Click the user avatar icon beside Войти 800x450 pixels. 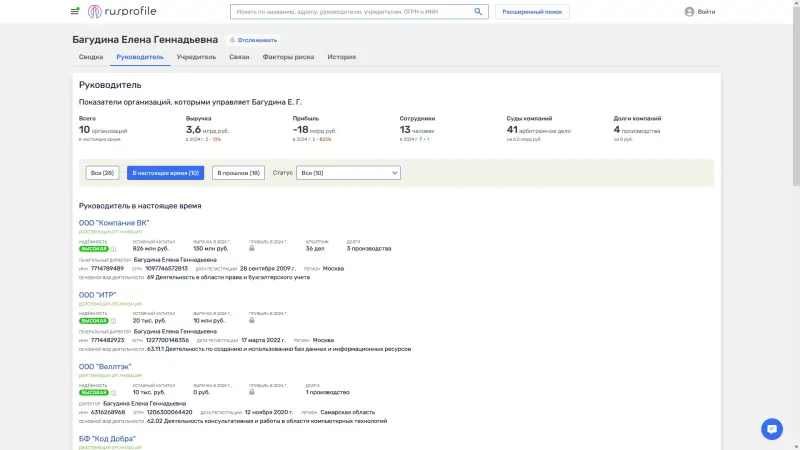click(x=689, y=12)
